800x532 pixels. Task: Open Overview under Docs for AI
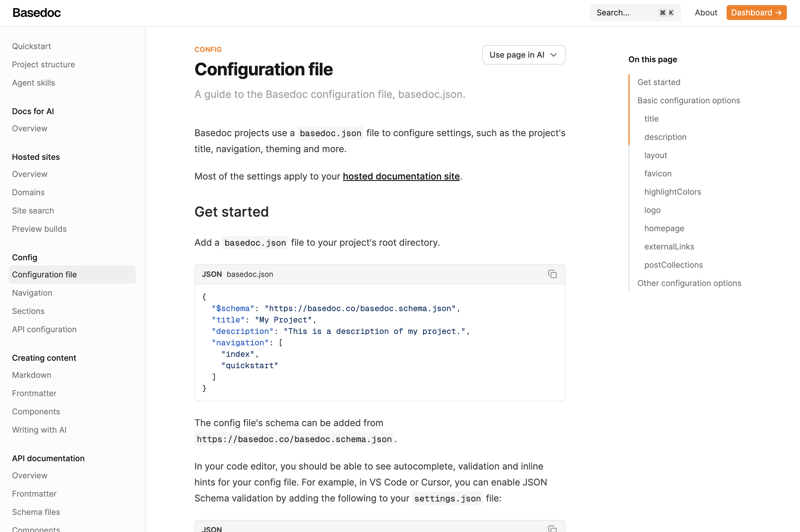coord(30,129)
